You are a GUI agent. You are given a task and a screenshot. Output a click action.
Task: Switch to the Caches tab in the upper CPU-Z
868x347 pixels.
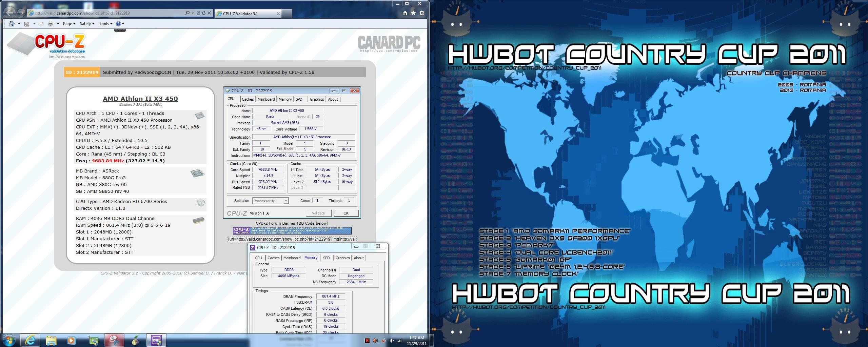(248, 99)
